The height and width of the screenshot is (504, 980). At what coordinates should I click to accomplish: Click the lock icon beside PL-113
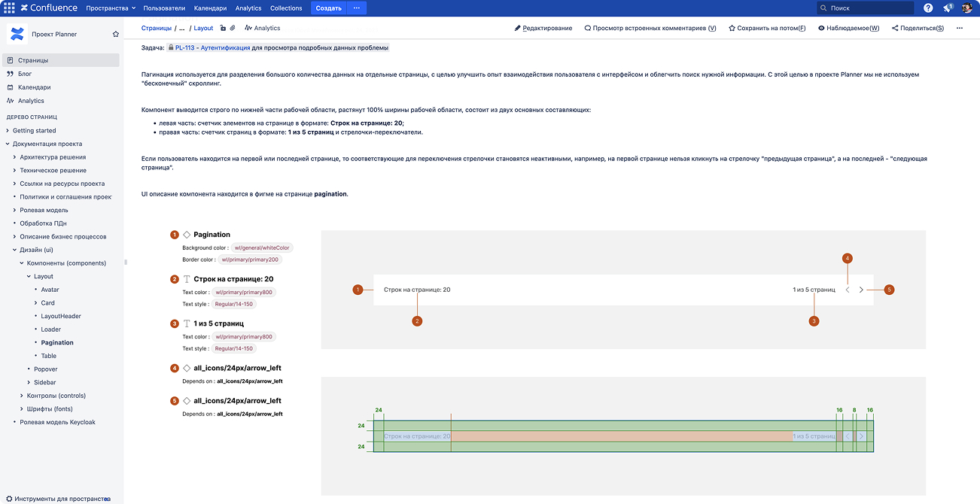coord(171,47)
